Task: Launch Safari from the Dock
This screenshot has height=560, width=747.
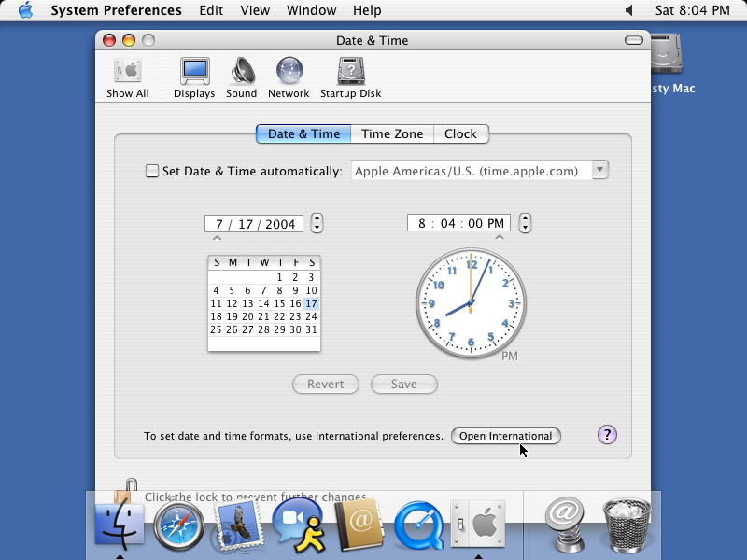Action: point(178,525)
